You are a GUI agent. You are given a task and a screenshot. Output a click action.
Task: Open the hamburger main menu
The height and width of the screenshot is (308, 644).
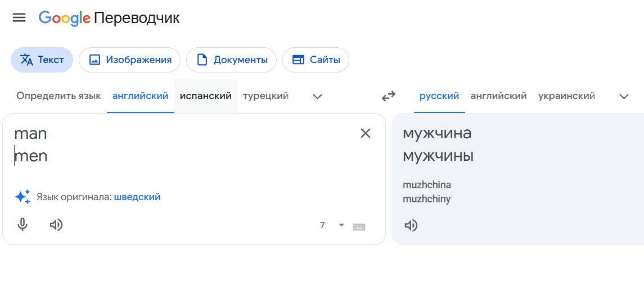pyautogui.click(x=19, y=17)
